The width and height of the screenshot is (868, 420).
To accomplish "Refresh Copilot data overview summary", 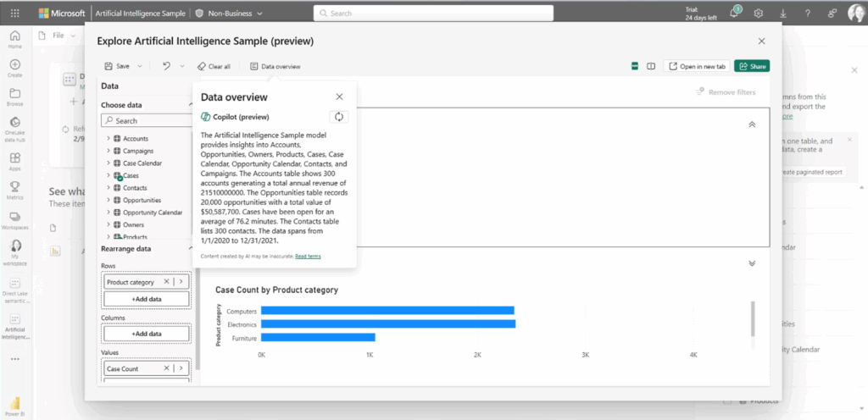I will [x=339, y=117].
